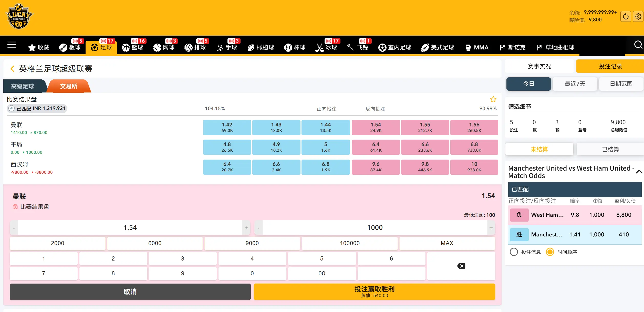Open 赛事实况 tab
Screen dimensions: 644x312
point(539,66)
